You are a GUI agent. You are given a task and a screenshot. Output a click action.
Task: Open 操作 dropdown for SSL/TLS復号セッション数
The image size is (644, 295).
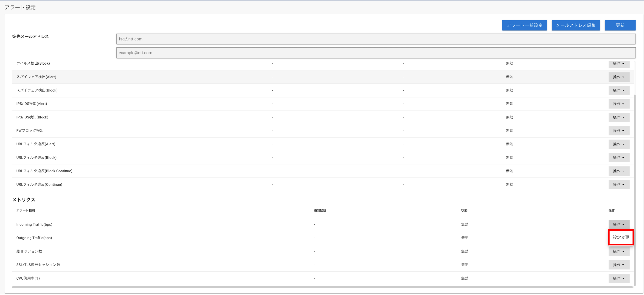(x=619, y=265)
